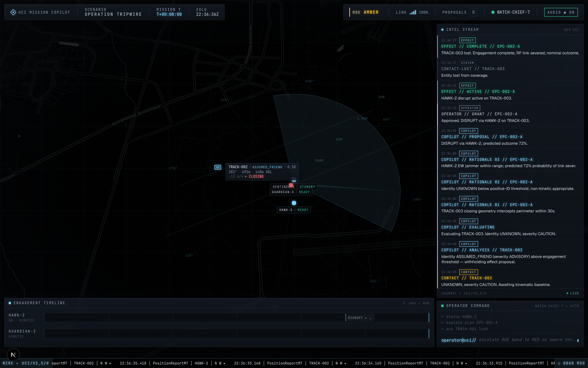Click the green LIVE channel indicator

[573, 293]
